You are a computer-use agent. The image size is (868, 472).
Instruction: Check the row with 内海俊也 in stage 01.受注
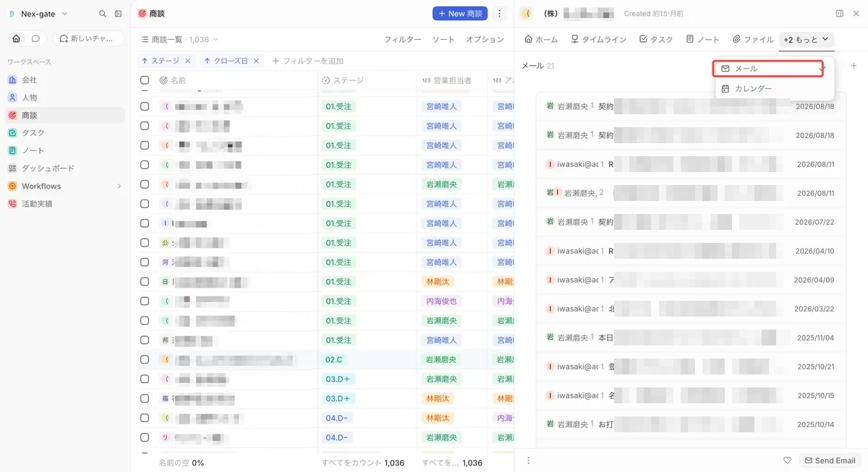tap(145, 301)
